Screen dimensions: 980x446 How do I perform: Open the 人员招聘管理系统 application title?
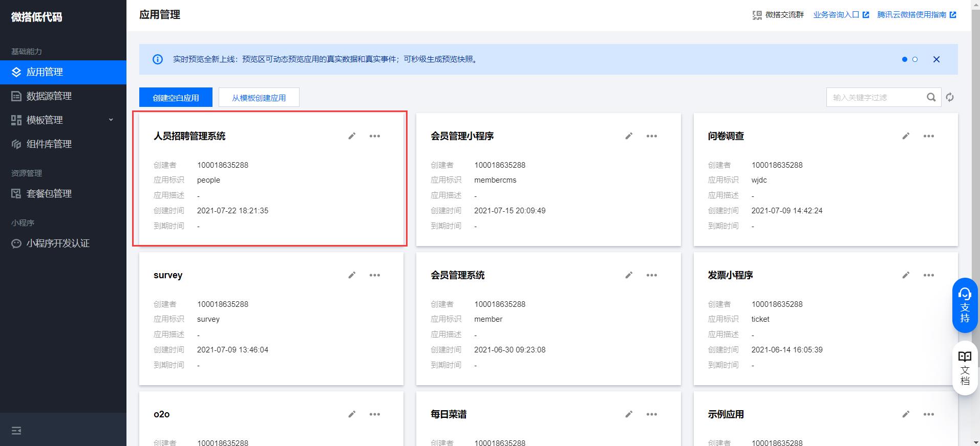(x=189, y=136)
